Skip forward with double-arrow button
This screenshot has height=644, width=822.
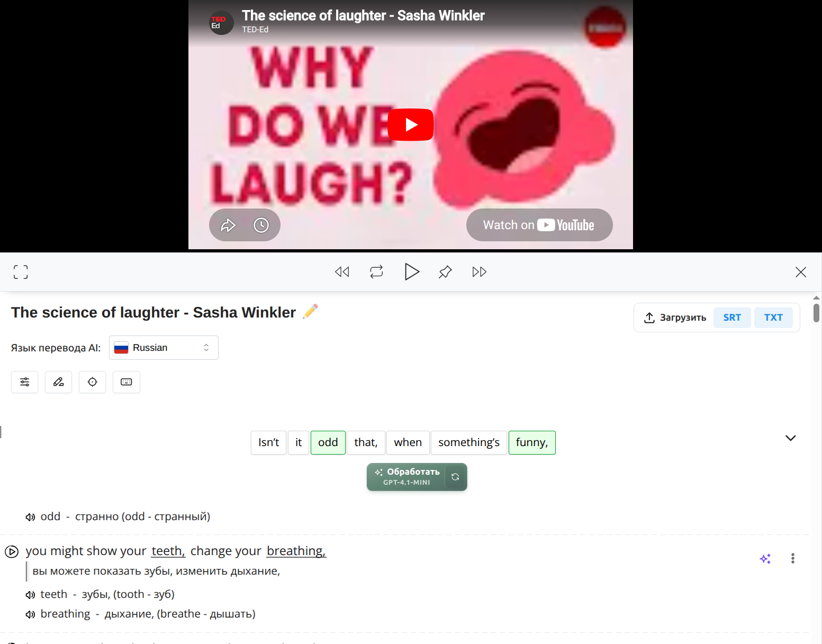[479, 272]
